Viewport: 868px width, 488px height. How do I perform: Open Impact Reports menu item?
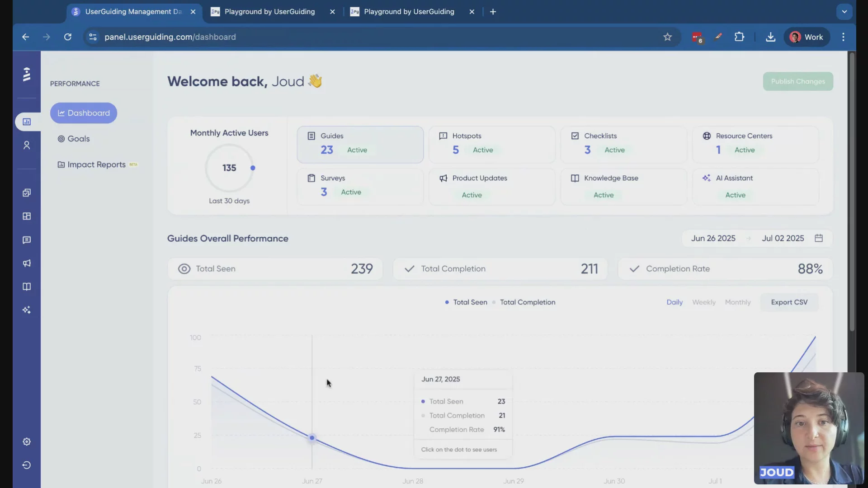point(97,164)
